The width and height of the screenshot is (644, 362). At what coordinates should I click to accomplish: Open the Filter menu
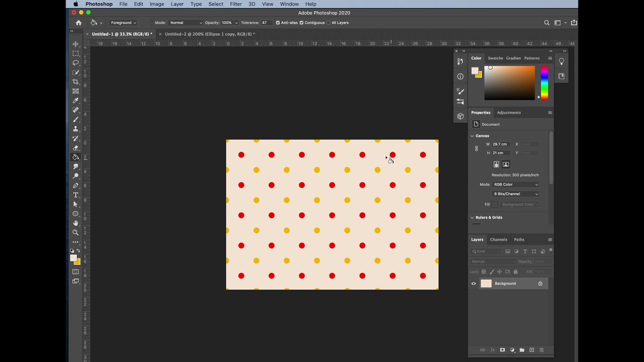[236, 4]
